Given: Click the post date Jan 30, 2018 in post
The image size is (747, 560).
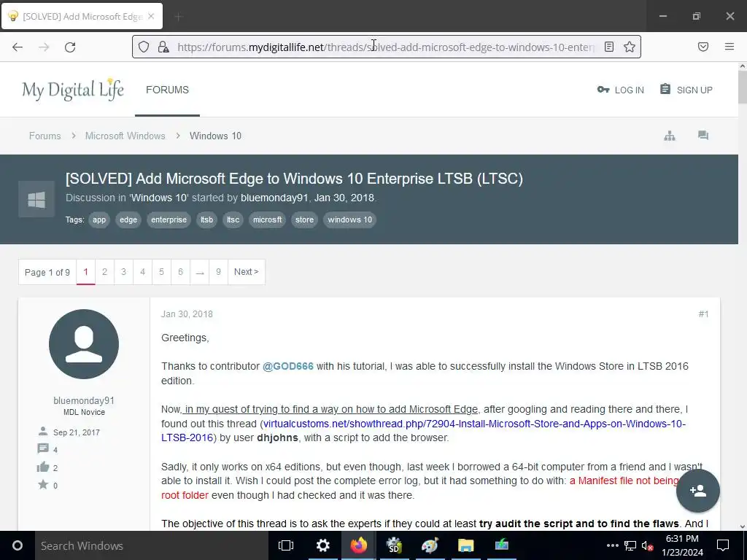Looking at the screenshot, I should coord(187,314).
